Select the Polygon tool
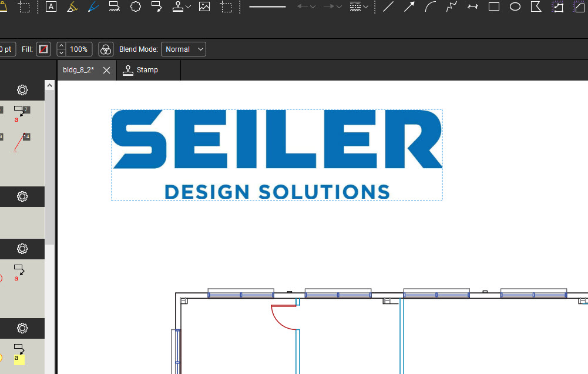The image size is (588, 374). [536, 6]
